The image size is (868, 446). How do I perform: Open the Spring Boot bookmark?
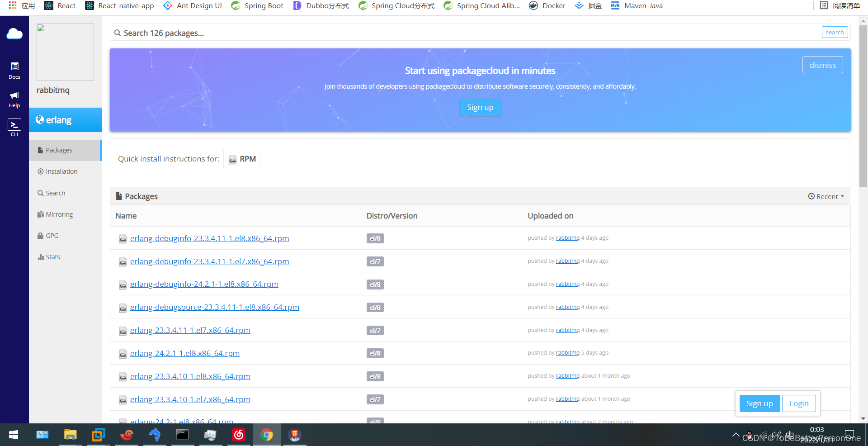coord(257,5)
